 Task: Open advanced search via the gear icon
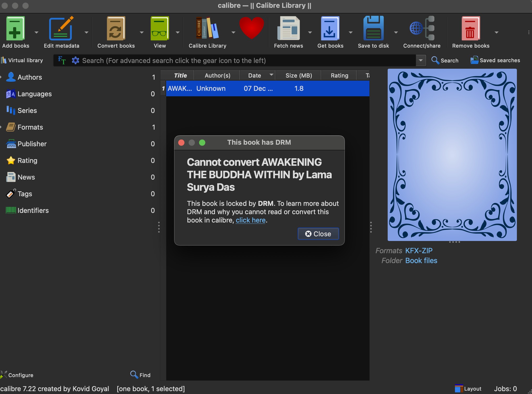(75, 60)
